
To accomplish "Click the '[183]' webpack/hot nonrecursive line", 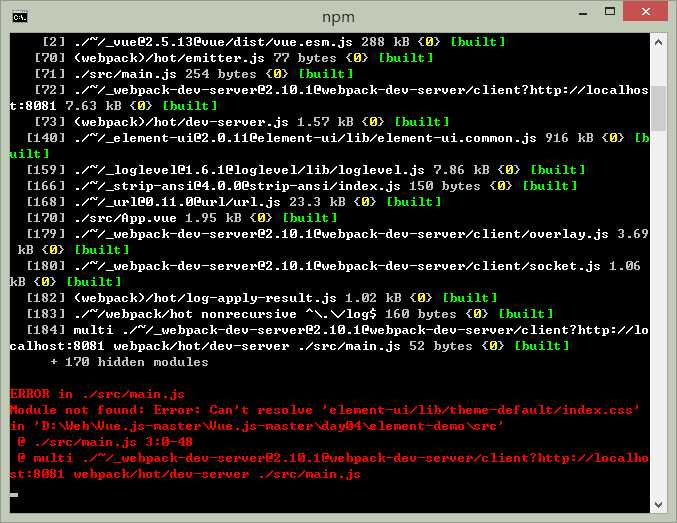I will pyautogui.click(x=289, y=314).
